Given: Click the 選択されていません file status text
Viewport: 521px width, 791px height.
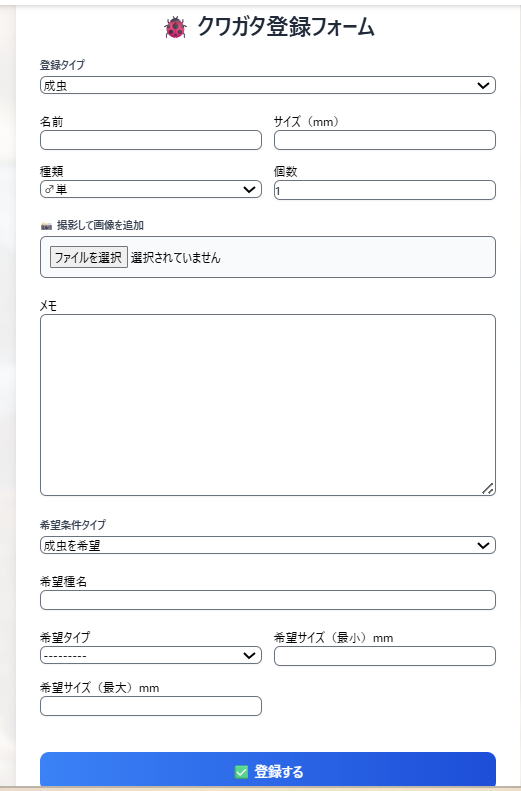Looking at the screenshot, I should tap(176, 258).
